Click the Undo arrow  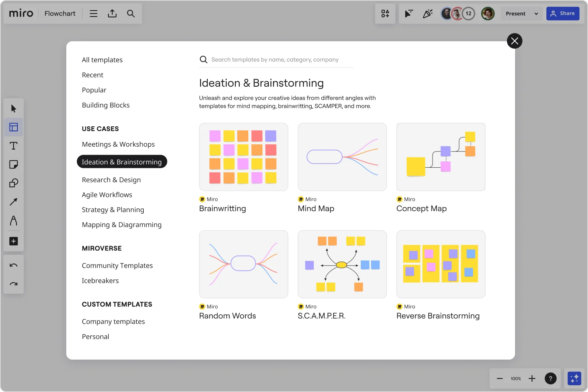[x=14, y=265]
